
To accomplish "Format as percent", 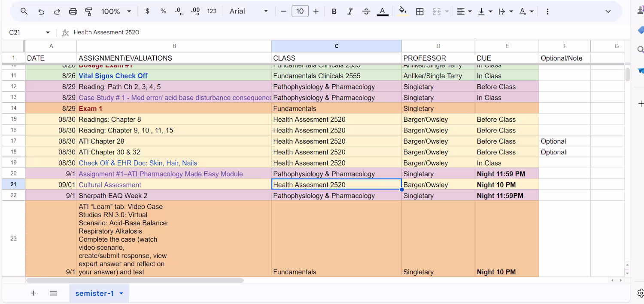I will click(x=163, y=11).
